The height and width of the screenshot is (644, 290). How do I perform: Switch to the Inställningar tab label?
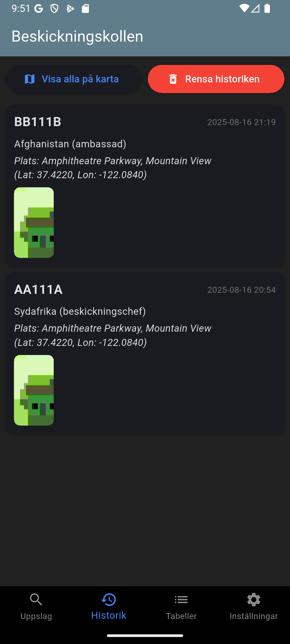[254, 616]
